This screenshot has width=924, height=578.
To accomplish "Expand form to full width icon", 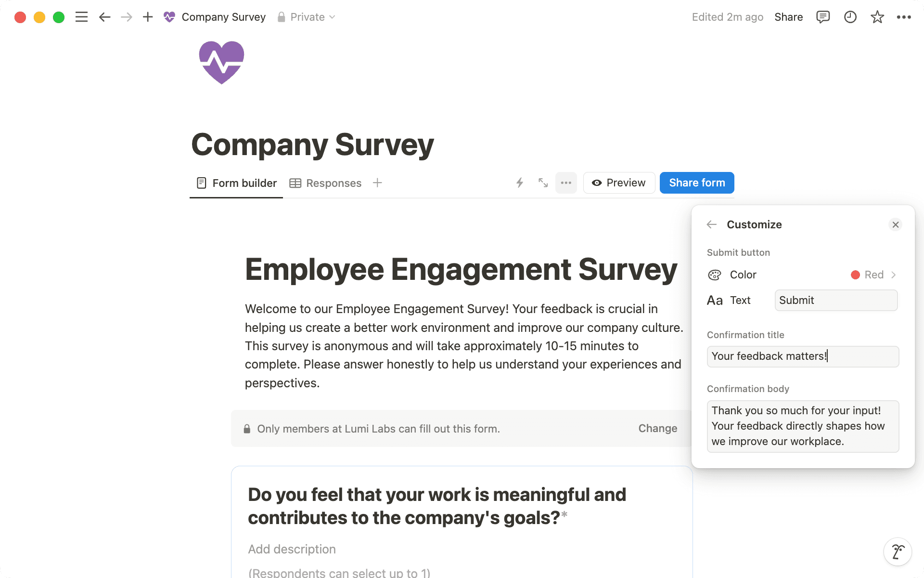I will pos(542,183).
